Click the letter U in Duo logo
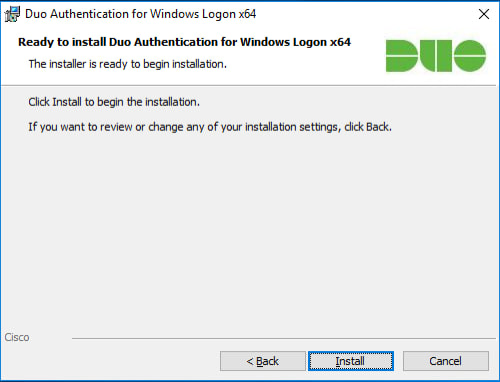The image size is (500, 382). click(x=436, y=56)
